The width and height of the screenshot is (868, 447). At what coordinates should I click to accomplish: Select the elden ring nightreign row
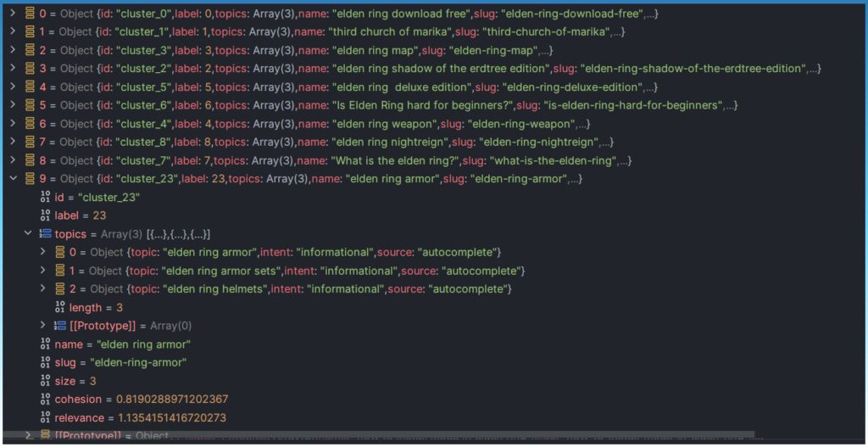(254, 142)
